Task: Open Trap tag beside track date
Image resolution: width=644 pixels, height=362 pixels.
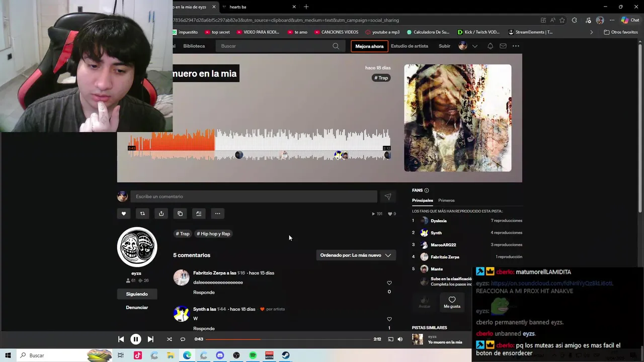Action: tap(381, 78)
